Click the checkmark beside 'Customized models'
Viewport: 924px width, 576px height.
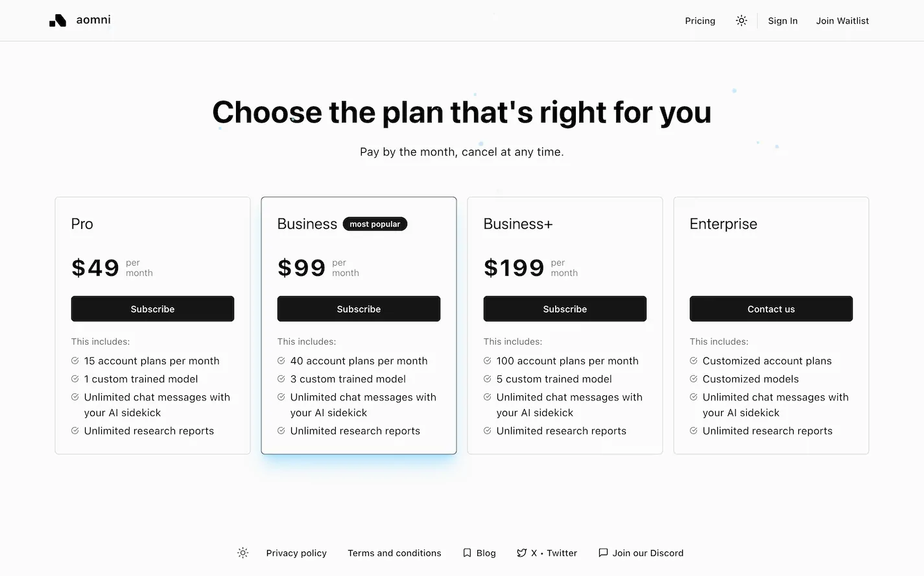pos(693,379)
